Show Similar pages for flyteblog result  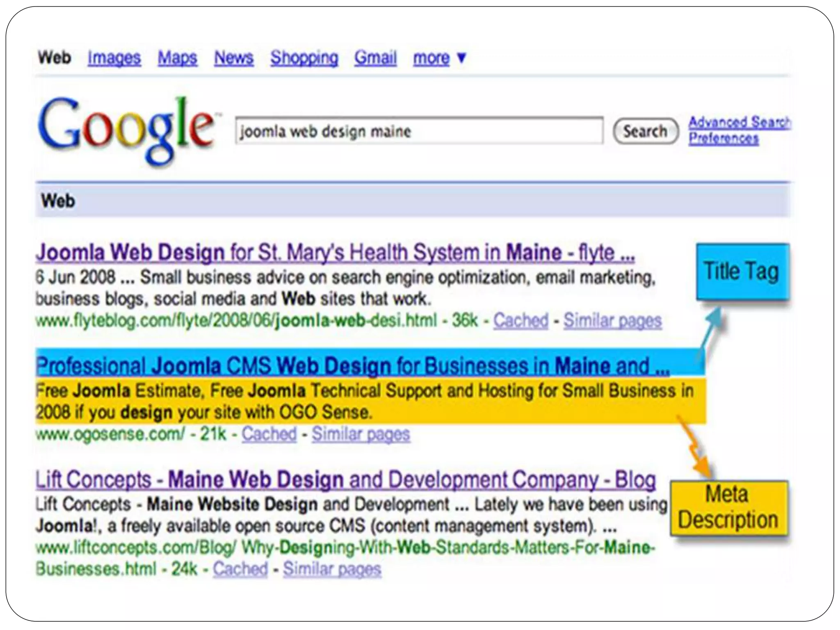(x=612, y=320)
